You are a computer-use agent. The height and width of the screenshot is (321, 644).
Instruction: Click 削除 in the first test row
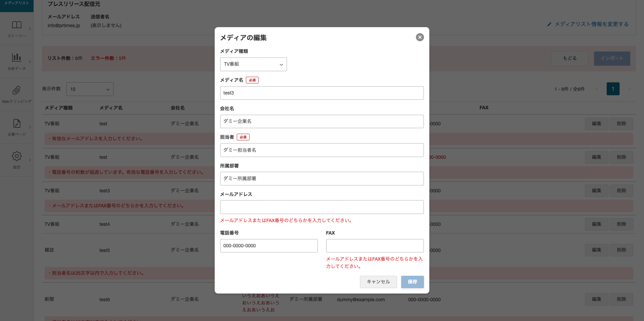621,124
